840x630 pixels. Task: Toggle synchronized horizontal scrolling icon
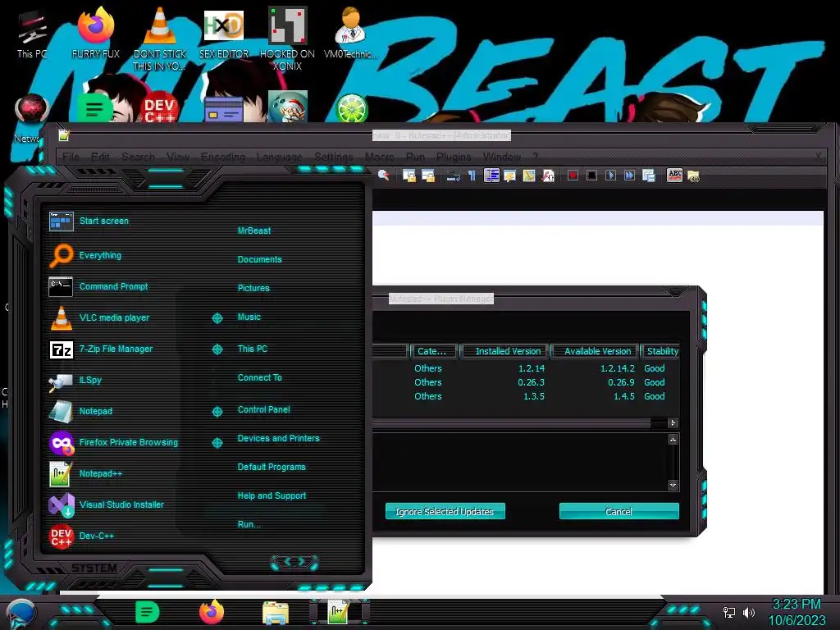428,176
